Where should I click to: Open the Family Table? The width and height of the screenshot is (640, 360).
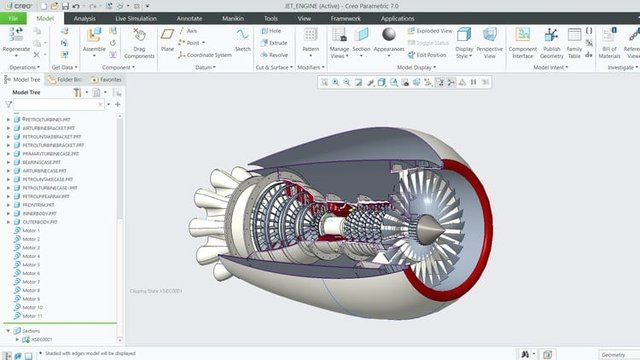(x=574, y=43)
